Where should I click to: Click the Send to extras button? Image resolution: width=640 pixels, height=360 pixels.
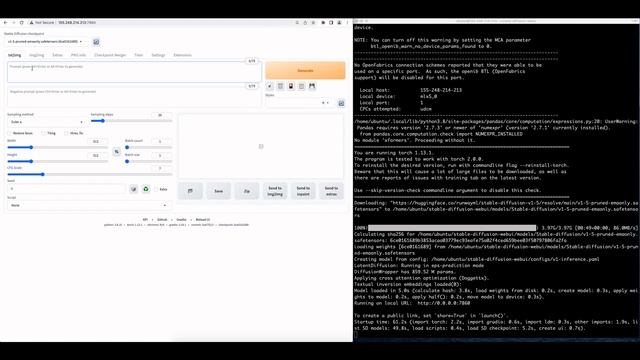click(x=331, y=191)
